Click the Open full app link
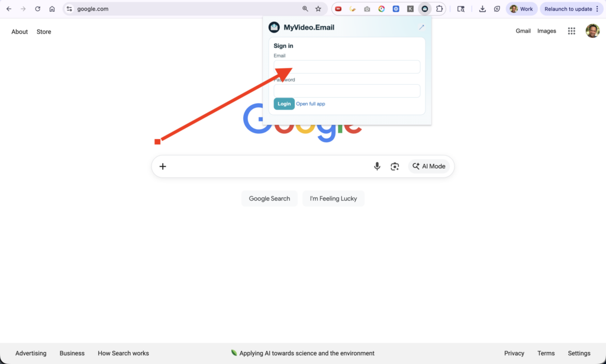Viewport: 606px width, 364px height. (x=311, y=104)
